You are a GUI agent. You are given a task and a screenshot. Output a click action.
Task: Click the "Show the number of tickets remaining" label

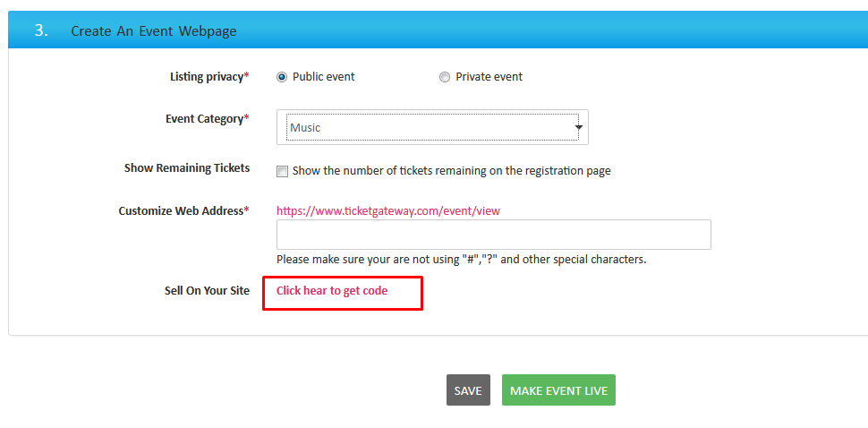click(451, 171)
